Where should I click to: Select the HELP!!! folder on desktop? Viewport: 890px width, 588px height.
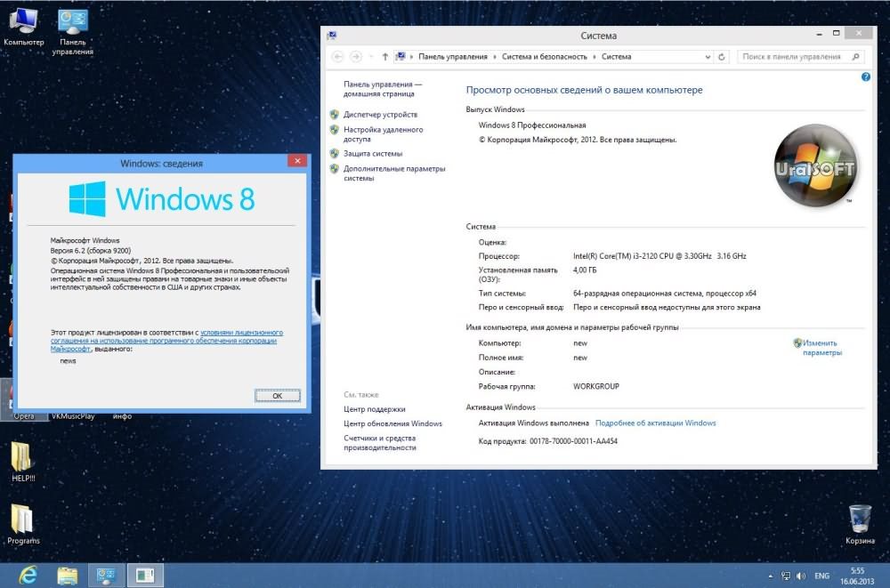[x=22, y=463]
